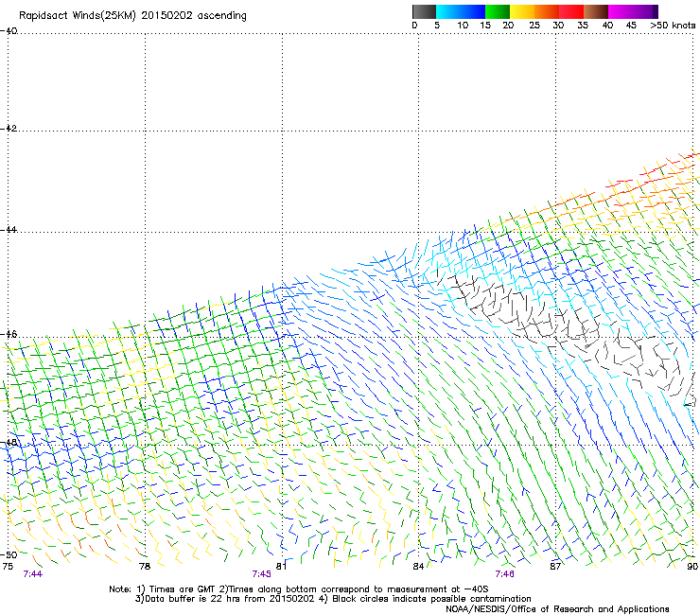Click the longitude label 90
The image size is (700, 615).
click(x=692, y=567)
